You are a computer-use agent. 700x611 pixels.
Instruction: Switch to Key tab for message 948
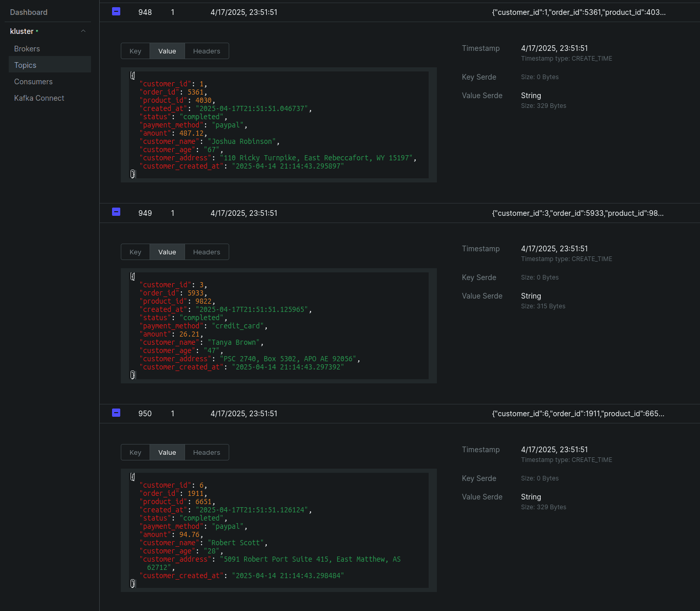135,51
